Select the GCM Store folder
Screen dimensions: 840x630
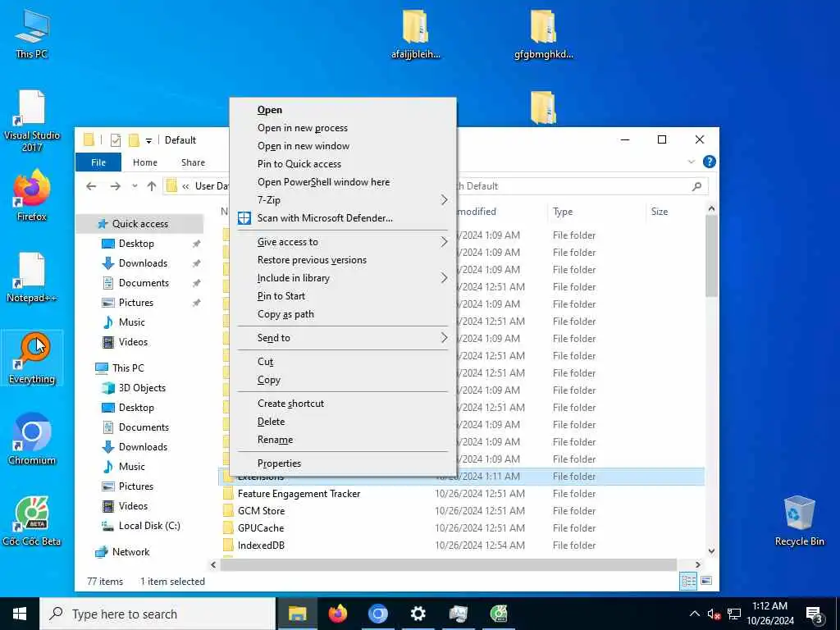tap(262, 511)
